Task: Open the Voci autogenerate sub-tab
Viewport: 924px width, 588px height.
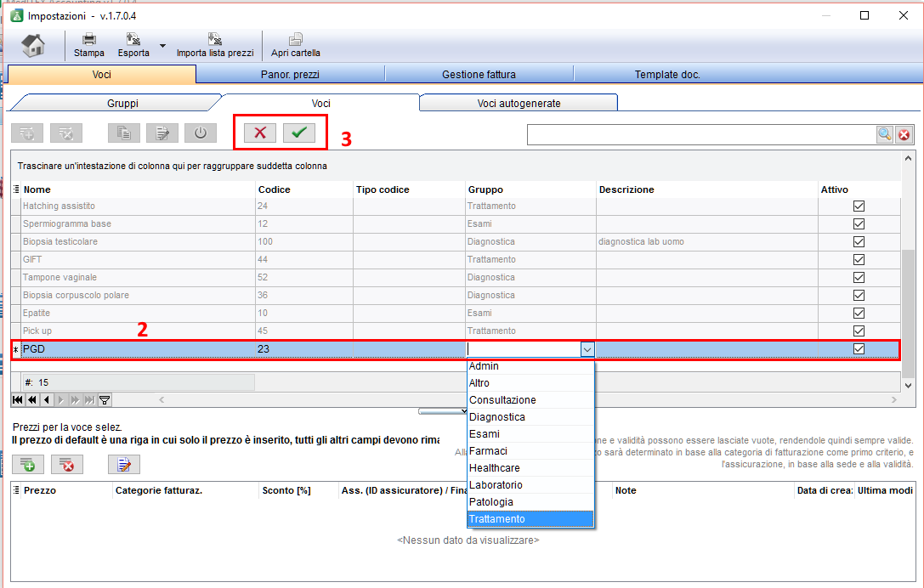Action: tap(519, 103)
